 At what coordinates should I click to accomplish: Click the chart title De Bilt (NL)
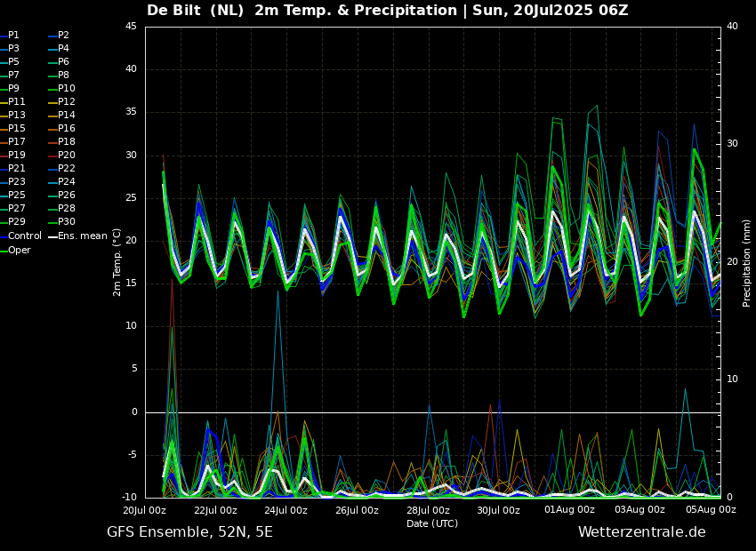pos(196,11)
